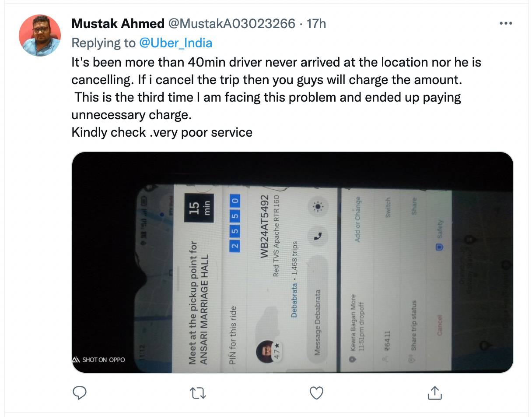Open the tweet via the 17h timestamp
The image size is (532, 417).
316,23
